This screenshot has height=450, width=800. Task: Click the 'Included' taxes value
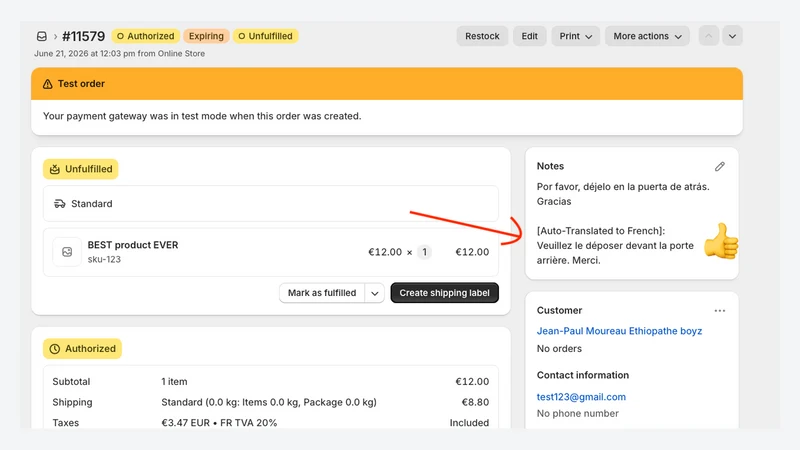click(x=469, y=423)
